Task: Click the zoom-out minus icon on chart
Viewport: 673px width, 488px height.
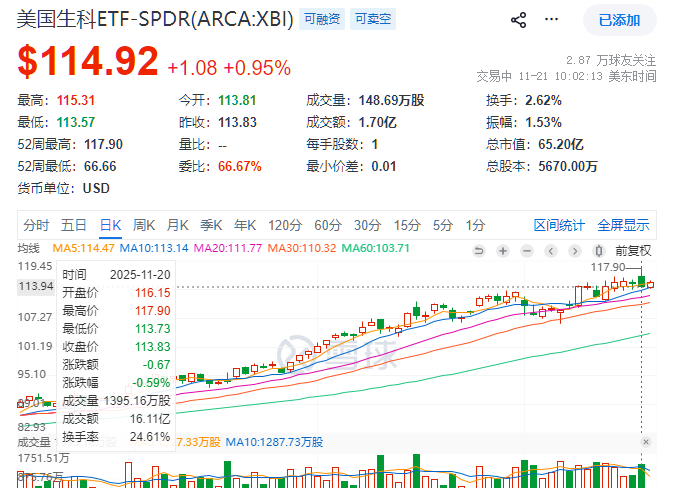Action: click(x=527, y=251)
